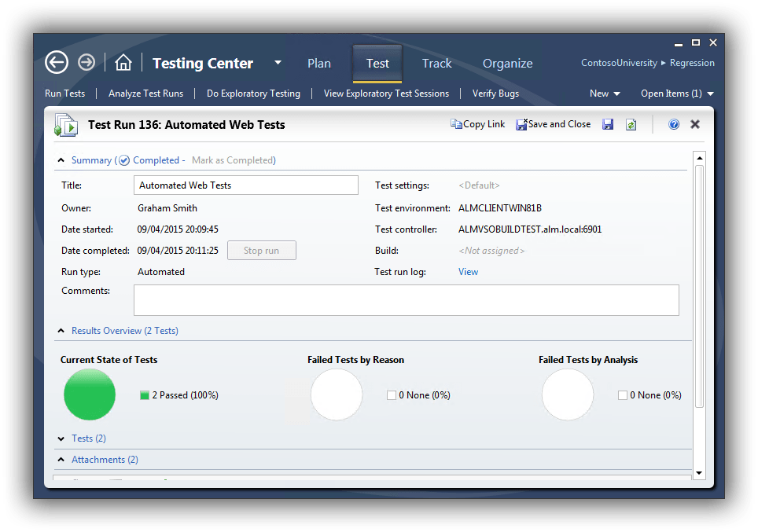Click the vertical scrollbar thumb

(x=699, y=287)
